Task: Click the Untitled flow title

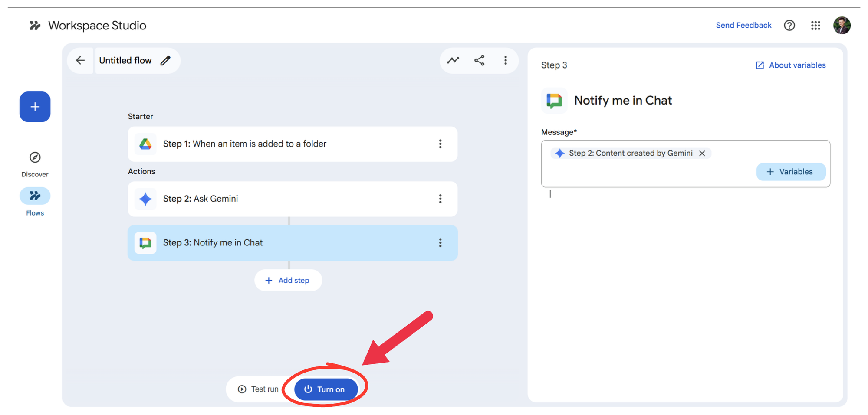Action: click(x=125, y=60)
